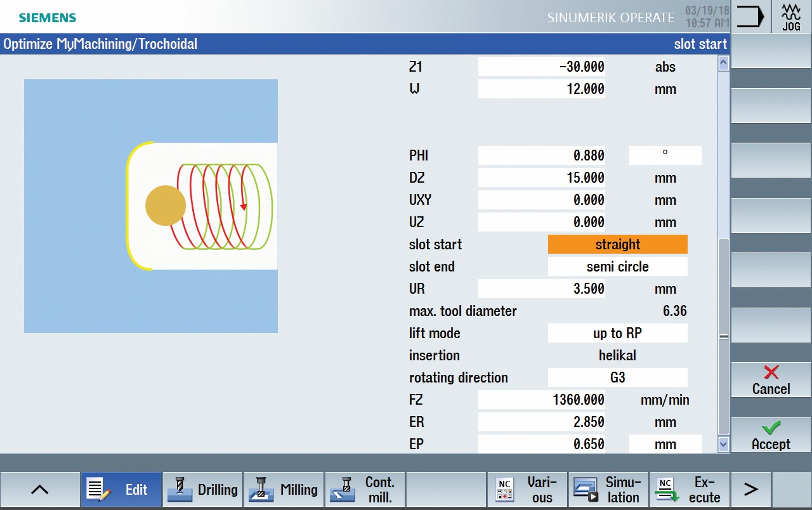Viewport: 812px width, 510px height.
Task: Open the Various softkey
Action: pyautogui.click(x=527, y=490)
